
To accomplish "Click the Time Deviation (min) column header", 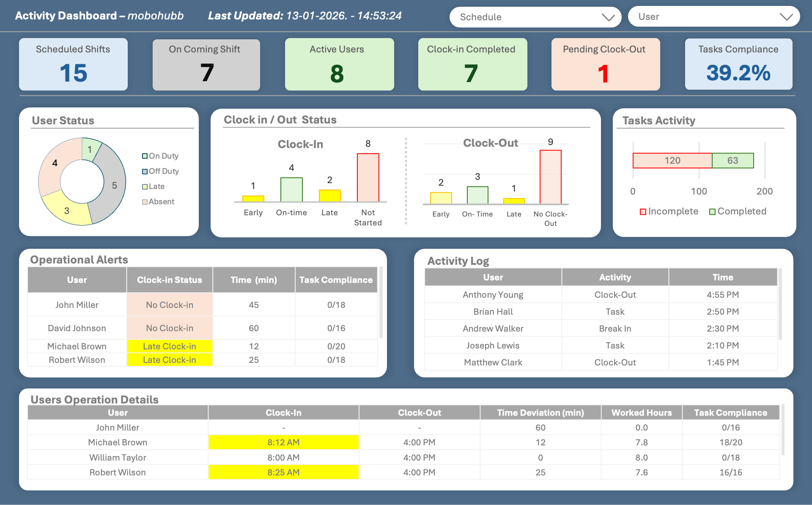I will tap(540, 413).
